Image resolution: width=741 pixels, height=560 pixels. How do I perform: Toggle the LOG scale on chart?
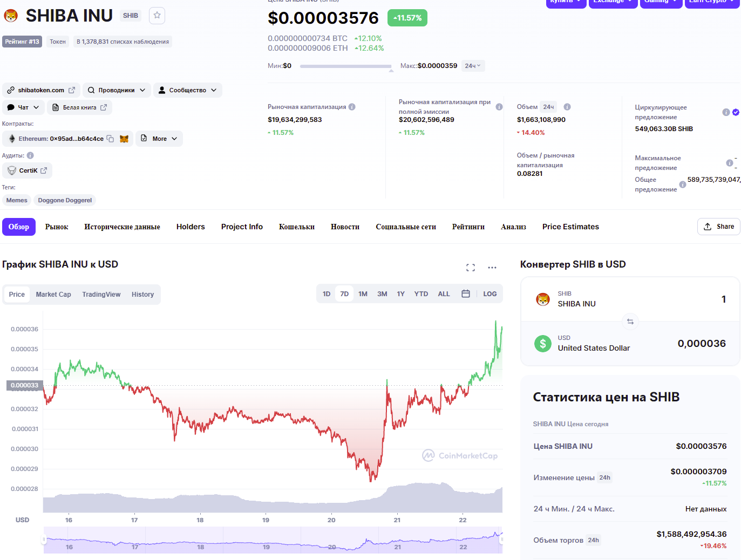(490, 294)
